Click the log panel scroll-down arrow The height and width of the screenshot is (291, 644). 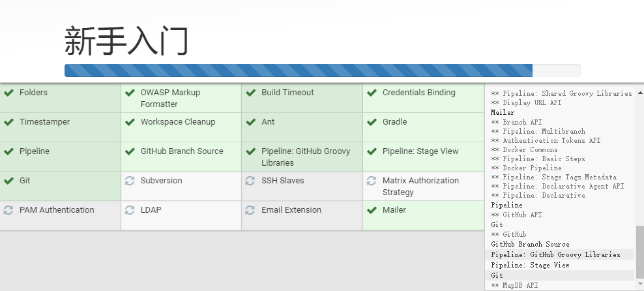[640, 284]
